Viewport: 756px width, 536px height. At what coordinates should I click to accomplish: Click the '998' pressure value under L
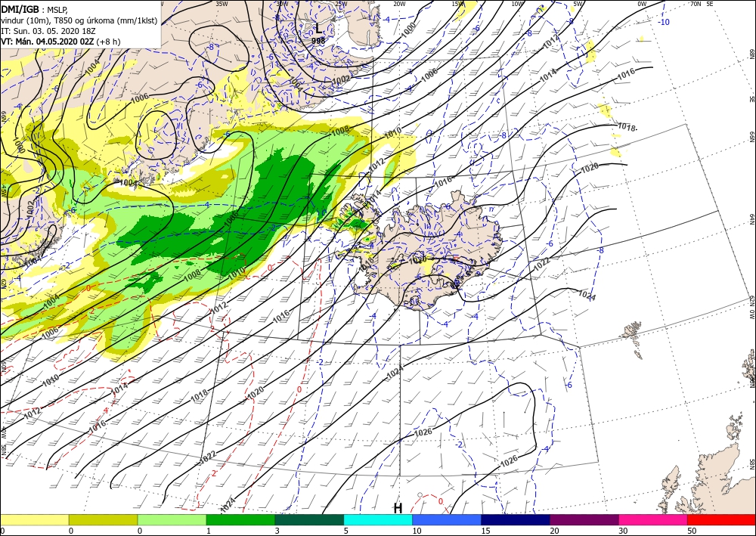point(318,41)
